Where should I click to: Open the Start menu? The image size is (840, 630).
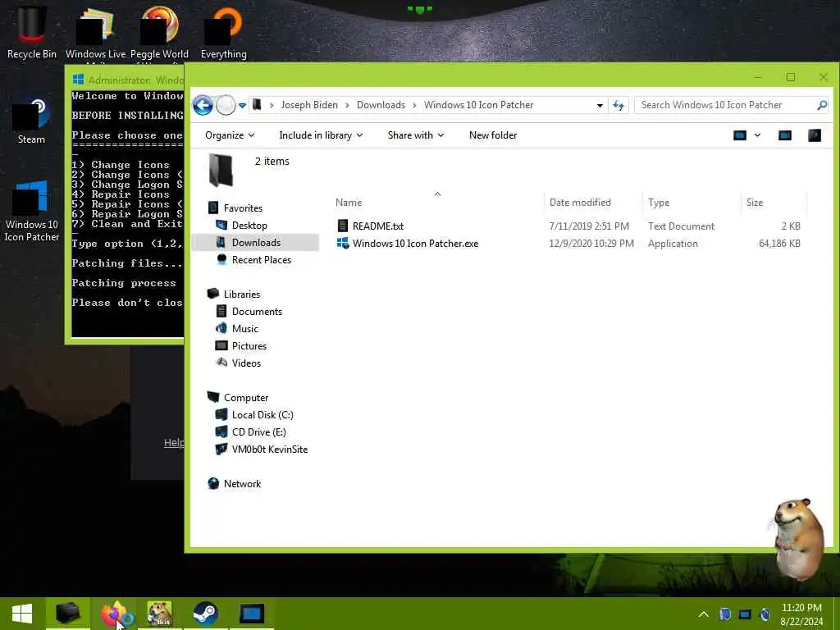pyautogui.click(x=22, y=614)
